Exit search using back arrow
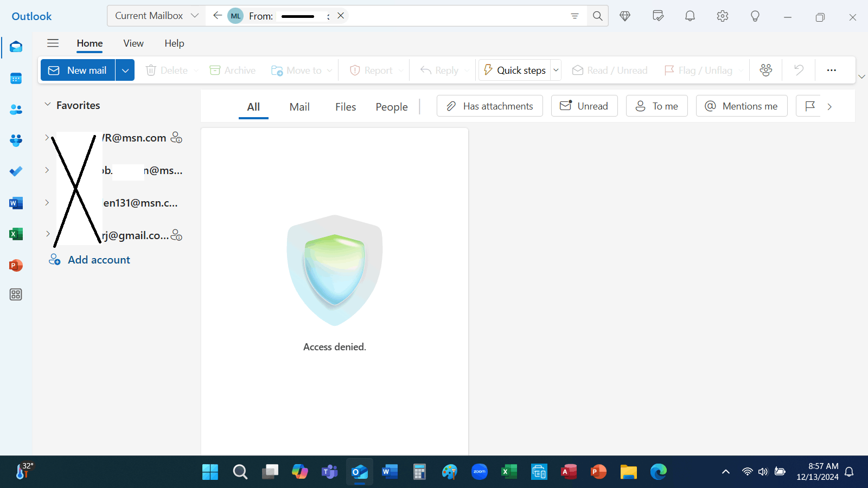 point(218,16)
